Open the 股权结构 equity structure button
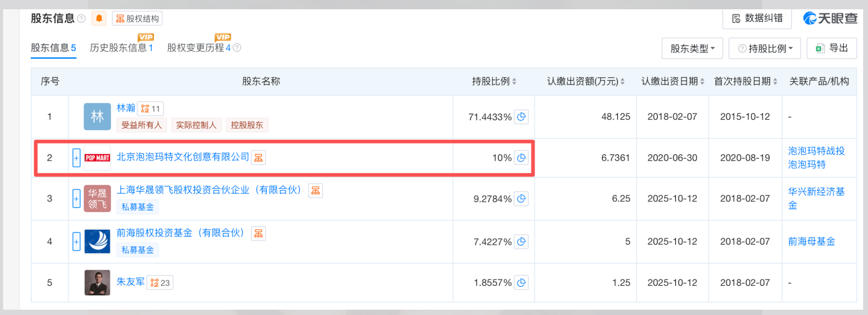Image resolution: width=868 pixels, height=315 pixels. [x=137, y=19]
